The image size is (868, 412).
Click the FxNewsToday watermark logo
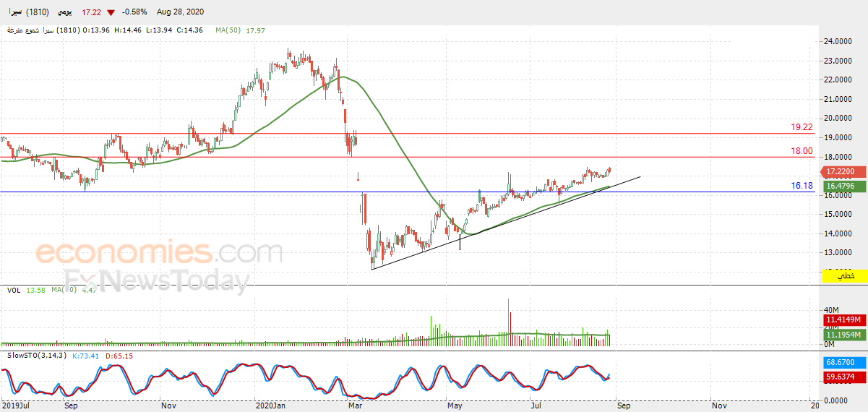(157, 280)
